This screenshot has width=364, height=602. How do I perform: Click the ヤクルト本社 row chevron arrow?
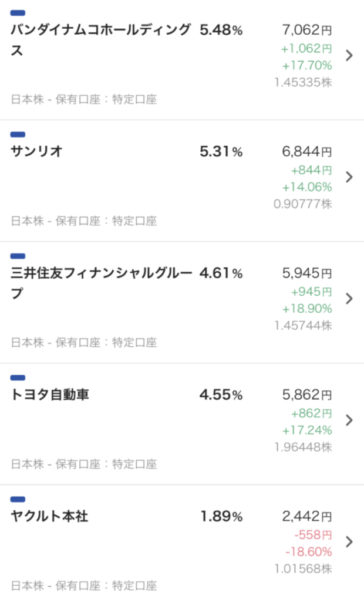coord(349,541)
